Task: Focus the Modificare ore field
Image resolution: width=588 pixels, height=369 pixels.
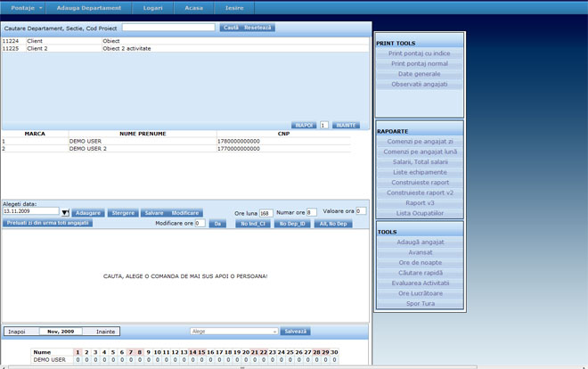Action: [x=200, y=223]
